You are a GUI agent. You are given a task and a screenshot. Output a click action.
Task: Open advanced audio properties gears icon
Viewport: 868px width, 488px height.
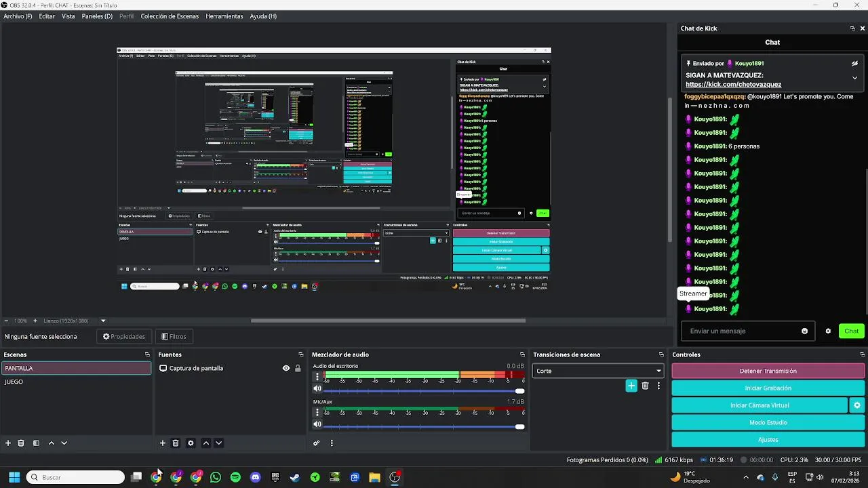[316, 443]
